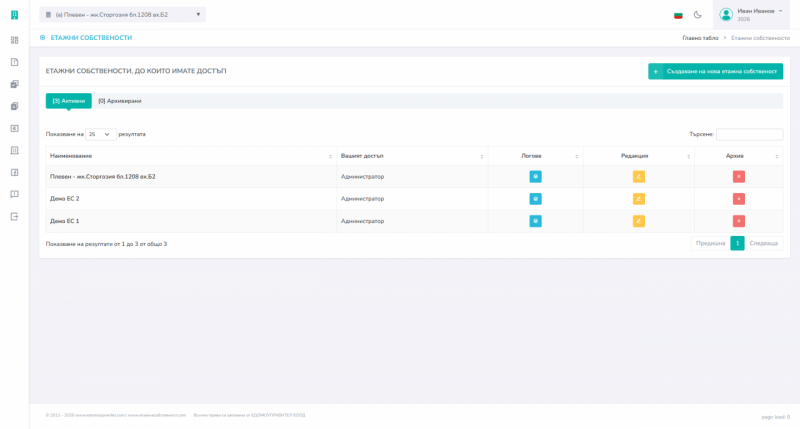The height and width of the screenshot is (429, 800).
Task: Click Администратор cell in Демо ЕС 1 row
Action: click(x=412, y=221)
